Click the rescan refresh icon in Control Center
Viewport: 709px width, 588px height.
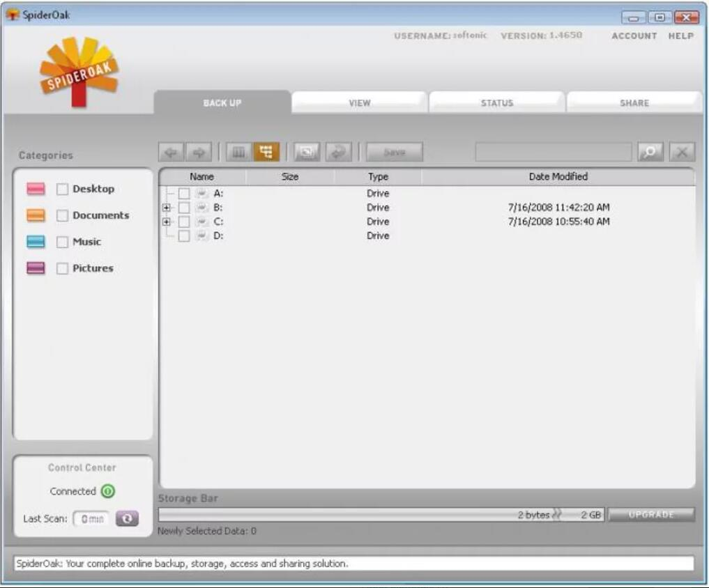pos(127,518)
